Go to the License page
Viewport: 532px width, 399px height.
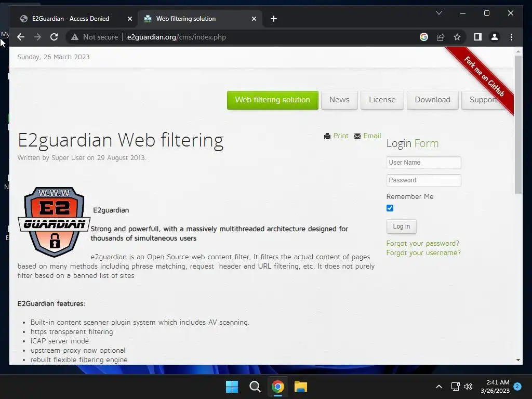point(382,100)
